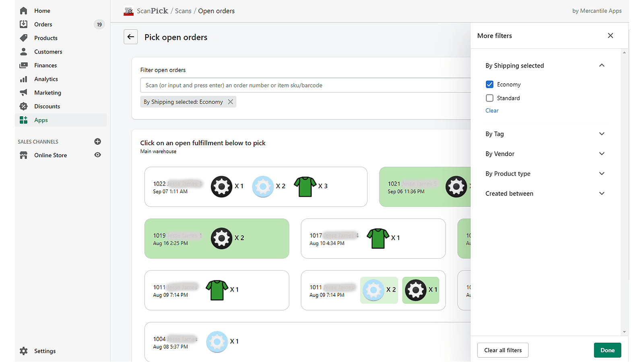Collapse the By Shipping selected section
The height and width of the screenshot is (362, 644).
coord(602,65)
